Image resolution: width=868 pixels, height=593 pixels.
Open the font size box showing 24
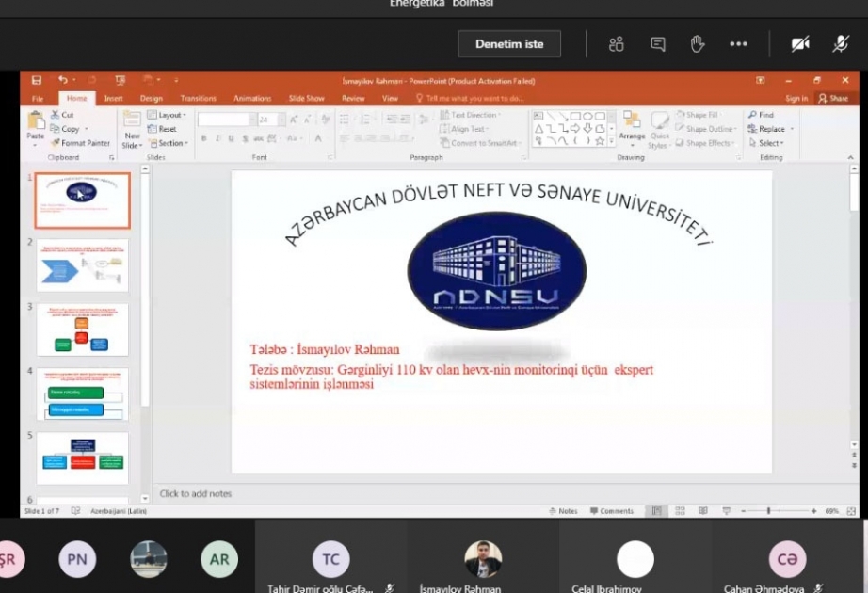pyautogui.click(x=271, y=120)
